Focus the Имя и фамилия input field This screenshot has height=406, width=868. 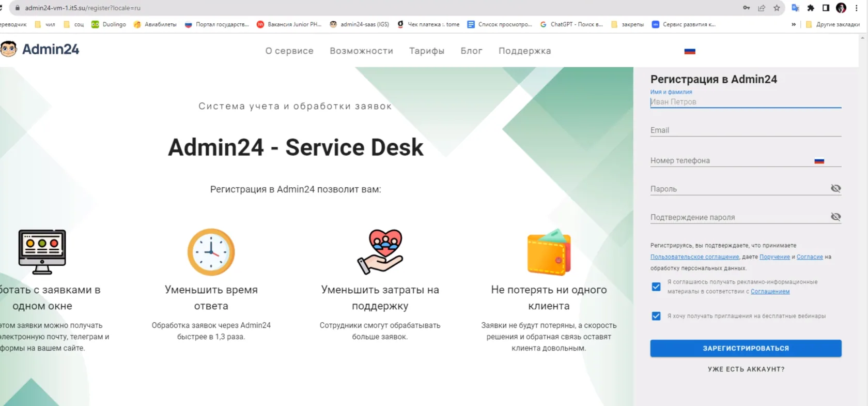tap(746, 102)
